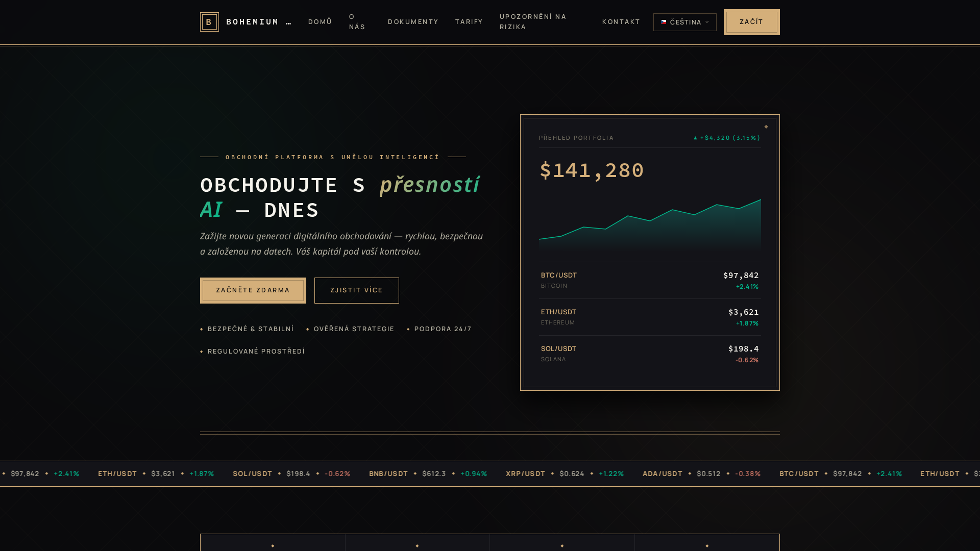
Task: Click the italic 'přesností' headline word
Action: click(x=430, y=185)
